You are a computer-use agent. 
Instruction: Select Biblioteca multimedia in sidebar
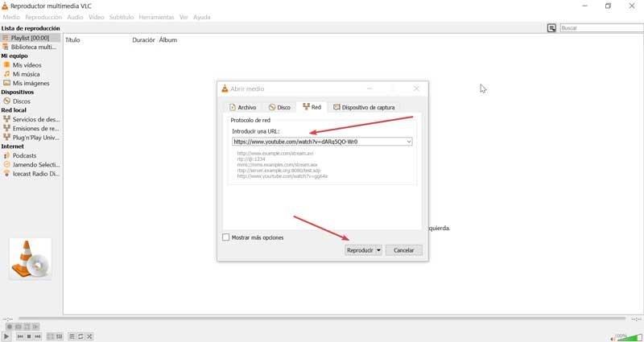pyautogui.click(x=31, y=47)
